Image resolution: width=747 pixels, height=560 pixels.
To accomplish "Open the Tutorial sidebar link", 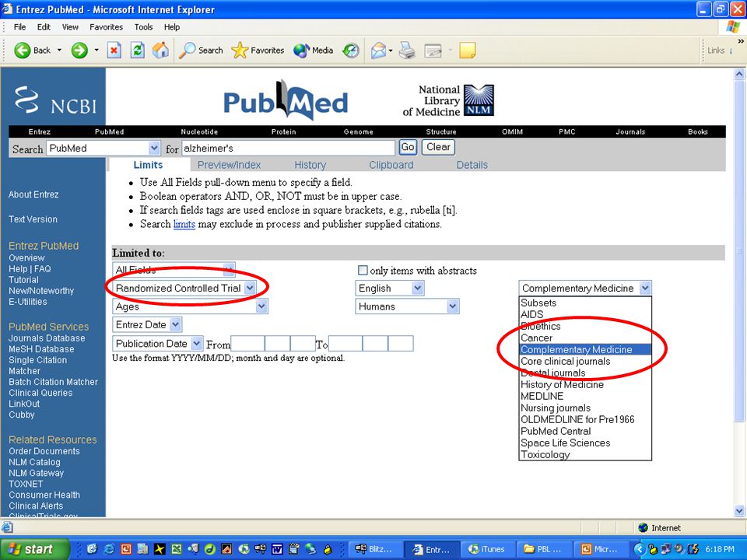I will pos(24,279).
